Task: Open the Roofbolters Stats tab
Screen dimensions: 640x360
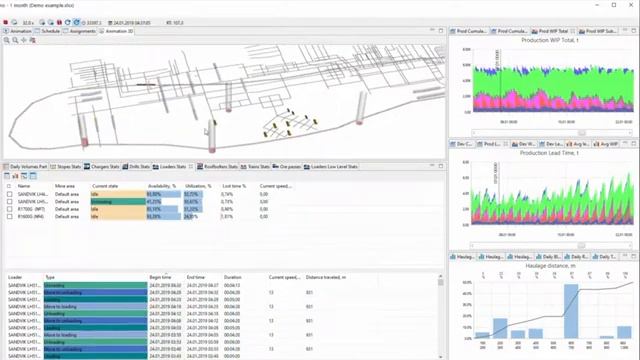Action: (217, 167)
